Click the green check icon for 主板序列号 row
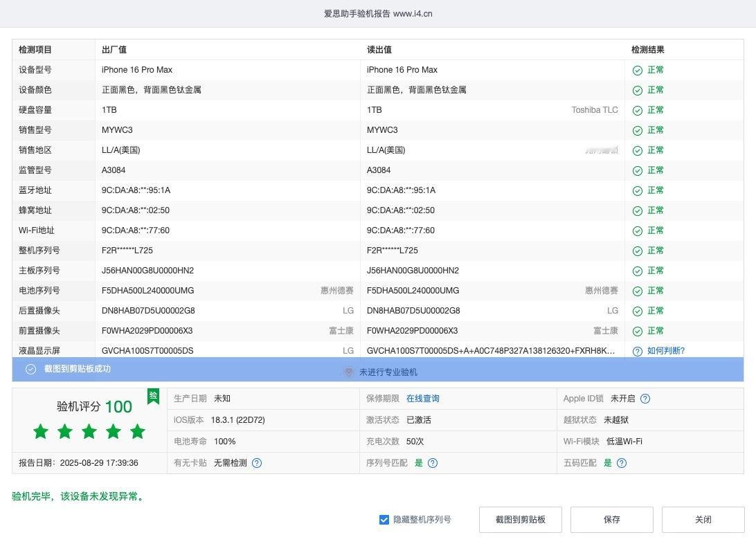The image size is (756, 544). (x=638, y=271)
